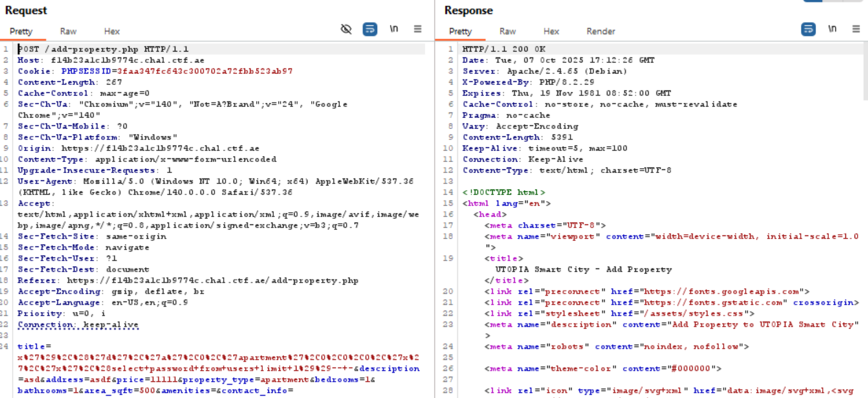Click the 'Content-Length: 5391' response header
The width and height of the screenshot is (868, 398).
tap(518, 138)
